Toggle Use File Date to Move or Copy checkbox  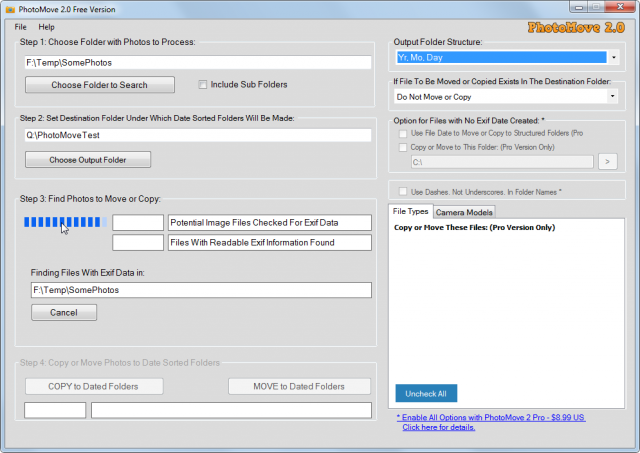[403, 133]
